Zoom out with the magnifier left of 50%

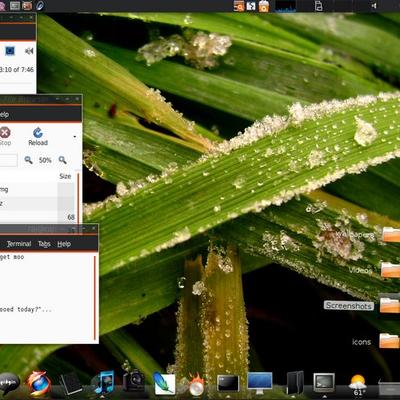[x=28, y=160]
